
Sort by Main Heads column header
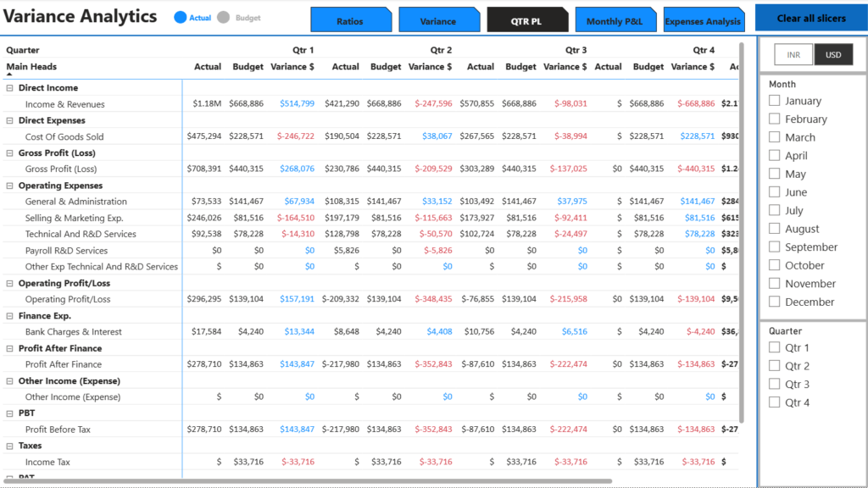click(x=31, y=67)
